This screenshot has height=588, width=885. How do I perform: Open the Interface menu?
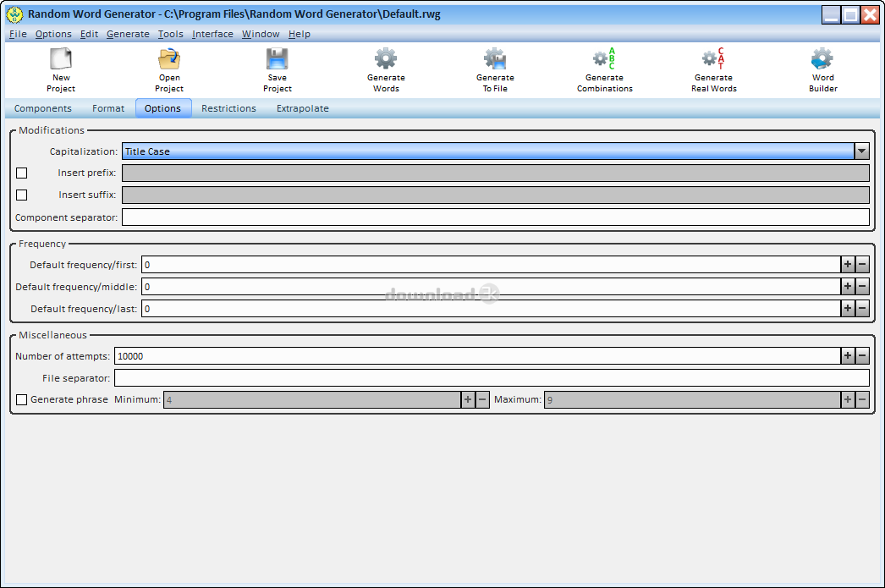(x=212, y=34)
